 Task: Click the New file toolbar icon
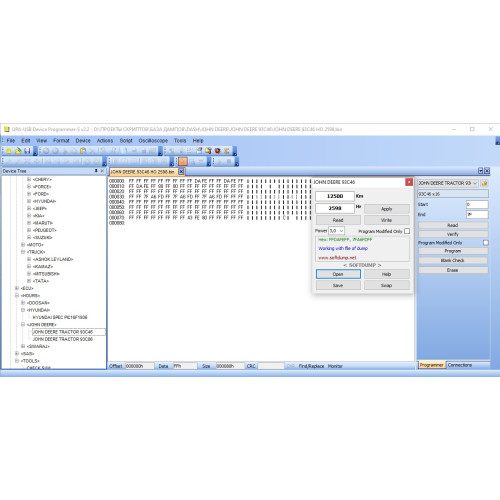(9, 151)
